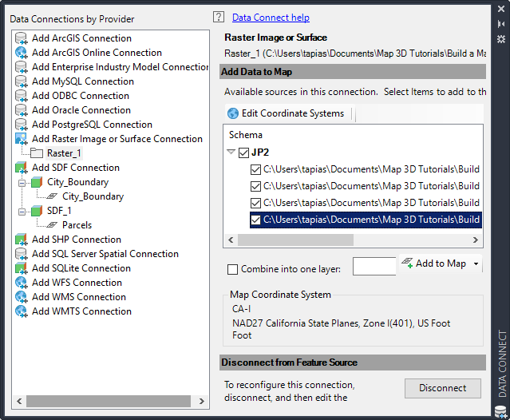Viewport: 510px width, 420px height.
Task: Click the Add SDF Connection icon
Action: pos(22,168)
